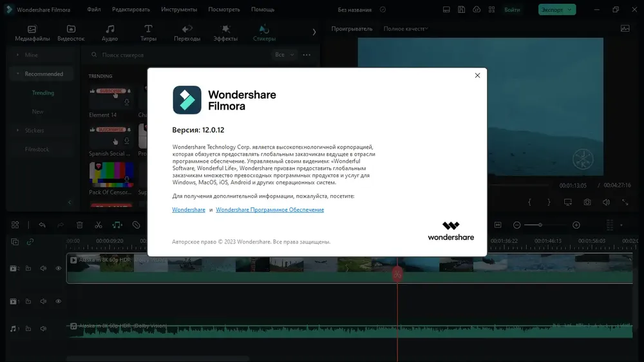
Task: Switch to the Титры tab
Action: [x=148, y=33]
